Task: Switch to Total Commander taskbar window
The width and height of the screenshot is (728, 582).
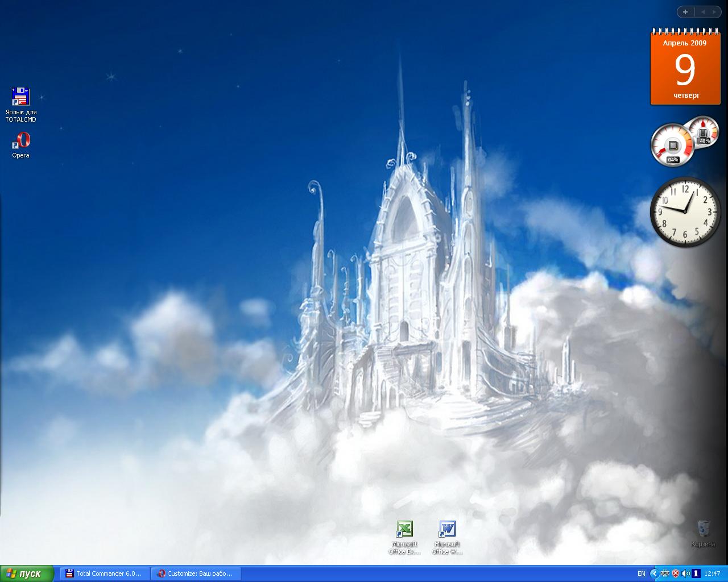Action: 105,573
